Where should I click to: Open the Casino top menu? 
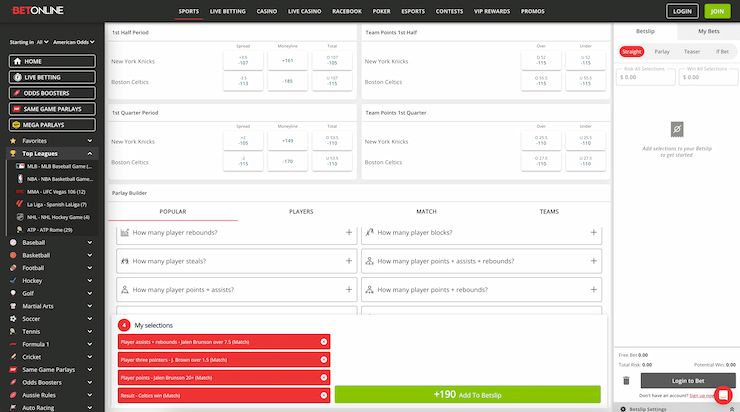(267, 11)
